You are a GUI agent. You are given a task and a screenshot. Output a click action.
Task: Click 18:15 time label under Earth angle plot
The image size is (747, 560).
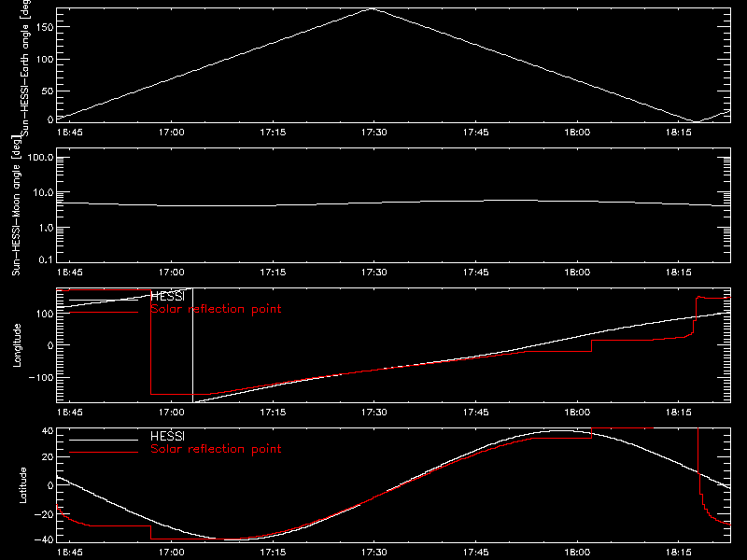(x=679, y=133)
